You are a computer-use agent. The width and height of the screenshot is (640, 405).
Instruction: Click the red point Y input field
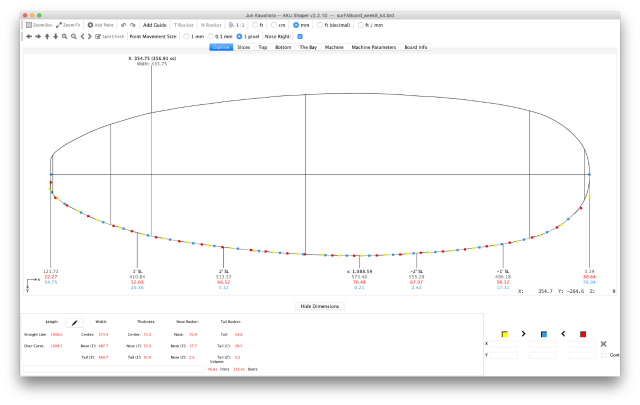pyautogui.click(x=582, y=355)
